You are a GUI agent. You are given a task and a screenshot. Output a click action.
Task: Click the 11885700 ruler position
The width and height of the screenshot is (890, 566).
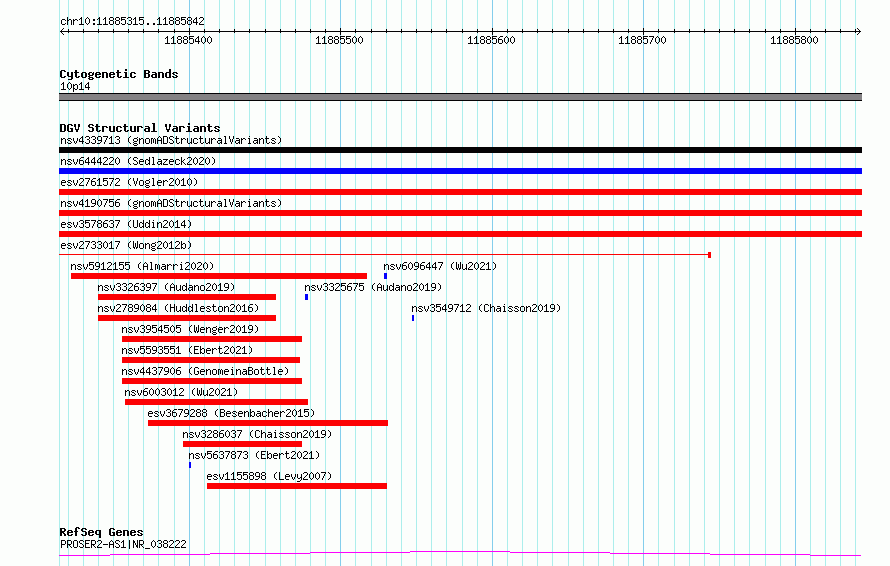click(643, 40)
